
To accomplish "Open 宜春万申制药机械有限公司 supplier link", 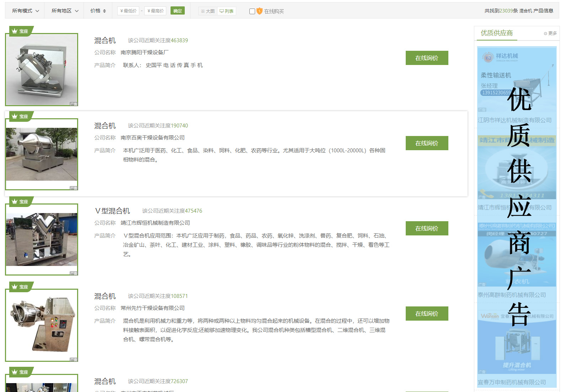I will click(x=512, y=382).
